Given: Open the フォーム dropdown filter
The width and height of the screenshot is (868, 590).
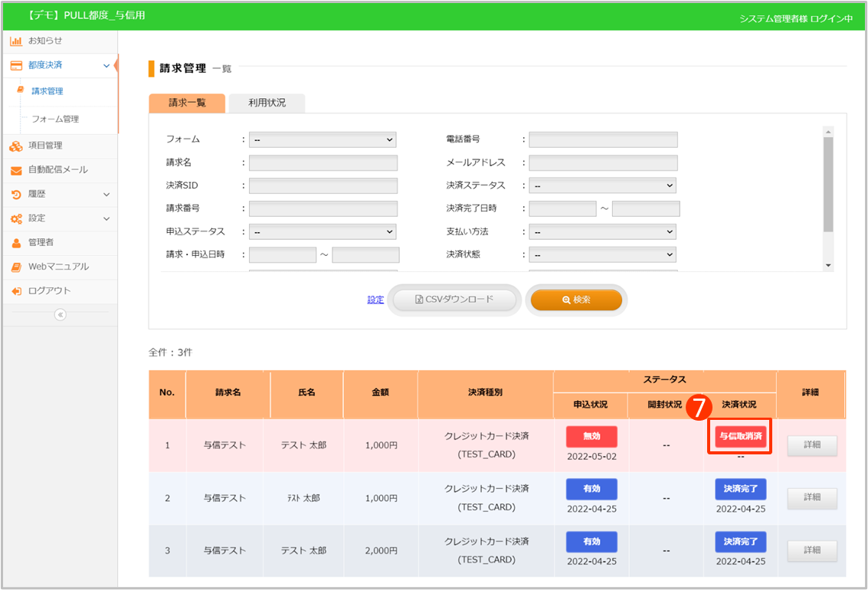Looking at the screenshot, I should point(323,140).
